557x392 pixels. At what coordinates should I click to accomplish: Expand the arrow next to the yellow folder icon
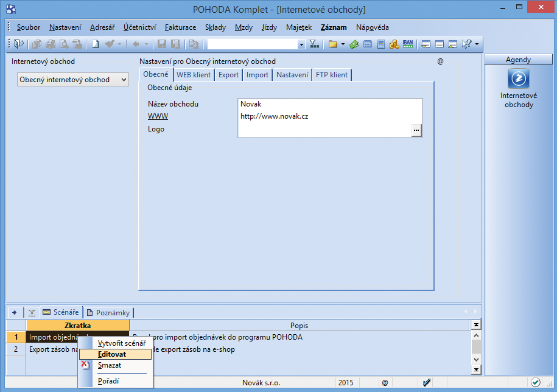[x=343, y=44]
